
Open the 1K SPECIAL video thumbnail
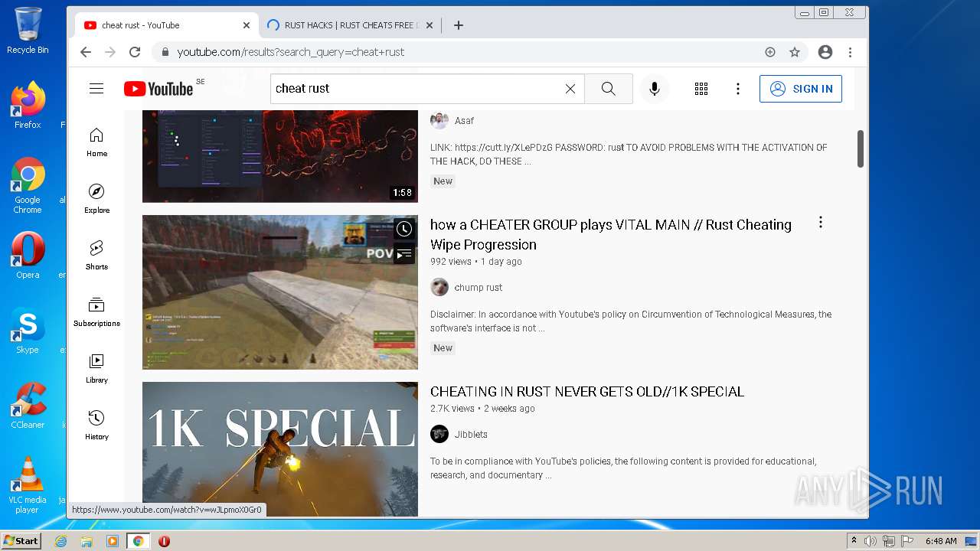coord(280,449)
